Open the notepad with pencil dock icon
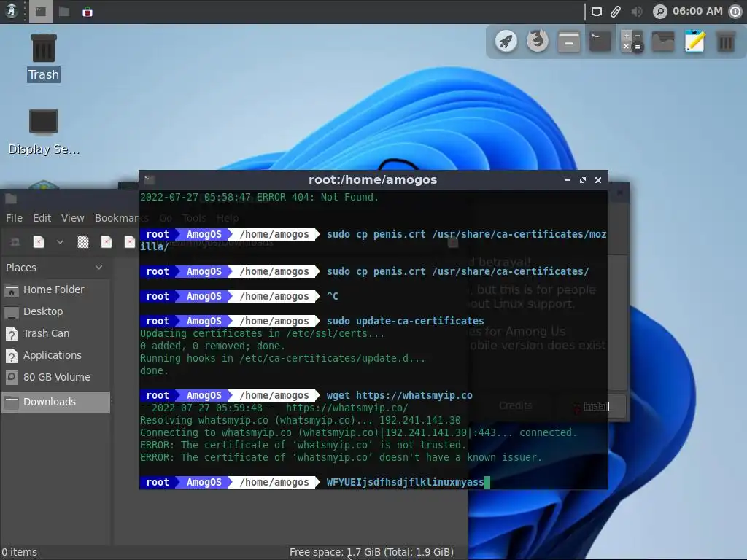This screenshot has height=560, width=747. [x=694, y=42]
